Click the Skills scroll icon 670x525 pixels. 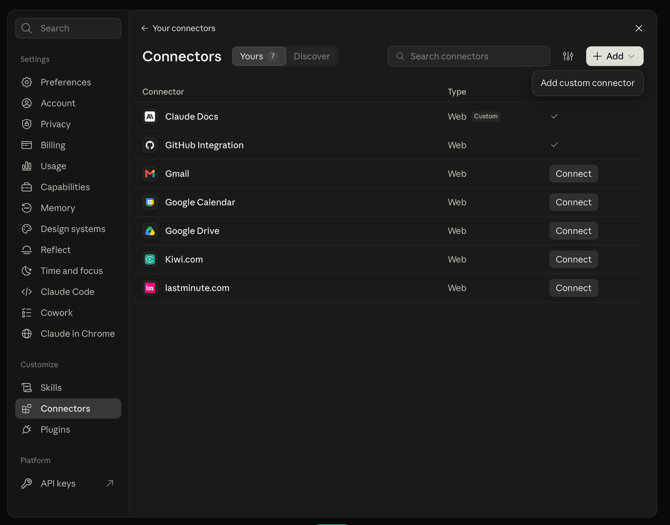coord(26,387)
